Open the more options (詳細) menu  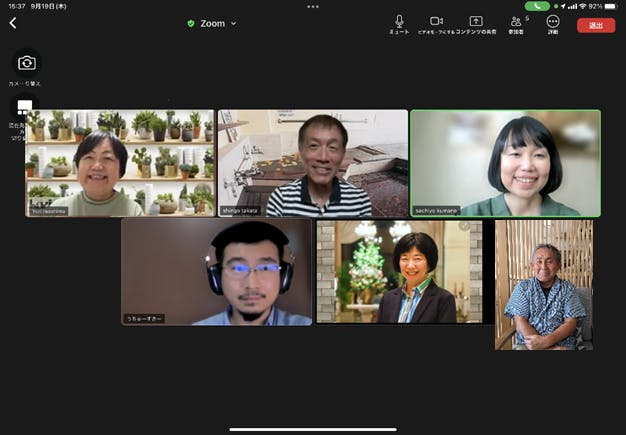pyautogui.click(x=553, y=22)
